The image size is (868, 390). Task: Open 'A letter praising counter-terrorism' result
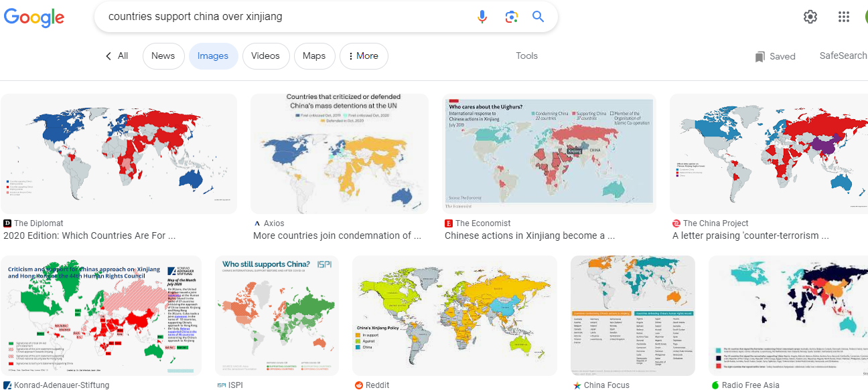coord(751,235)
